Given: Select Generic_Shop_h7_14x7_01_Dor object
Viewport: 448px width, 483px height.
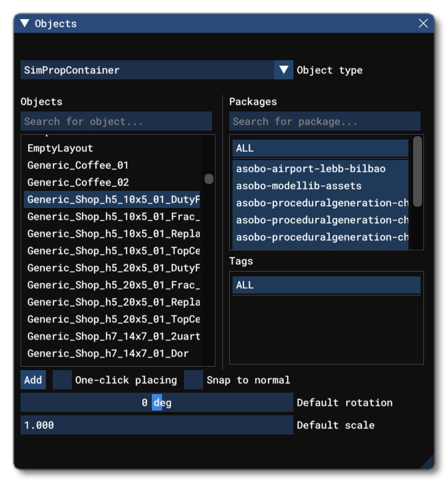Looking at the screenshot, I should pyautogui.click(x=111, y=353).
